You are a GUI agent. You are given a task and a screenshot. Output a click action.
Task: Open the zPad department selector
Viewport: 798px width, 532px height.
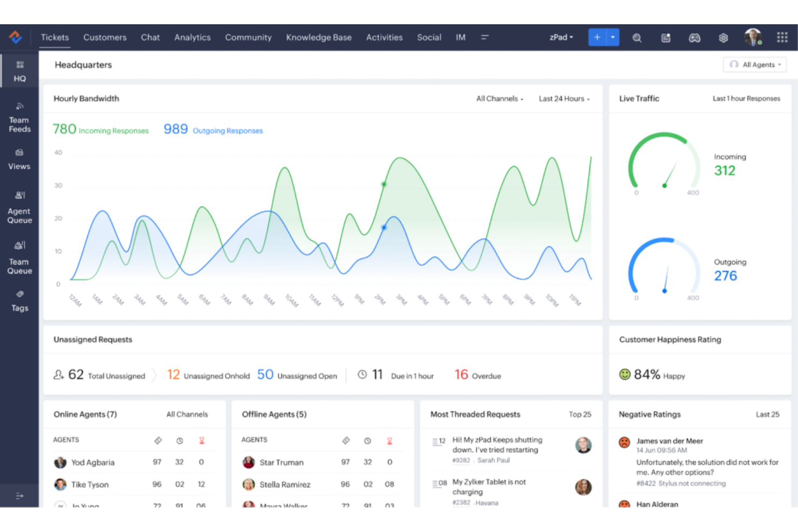[x=561, y=37]
